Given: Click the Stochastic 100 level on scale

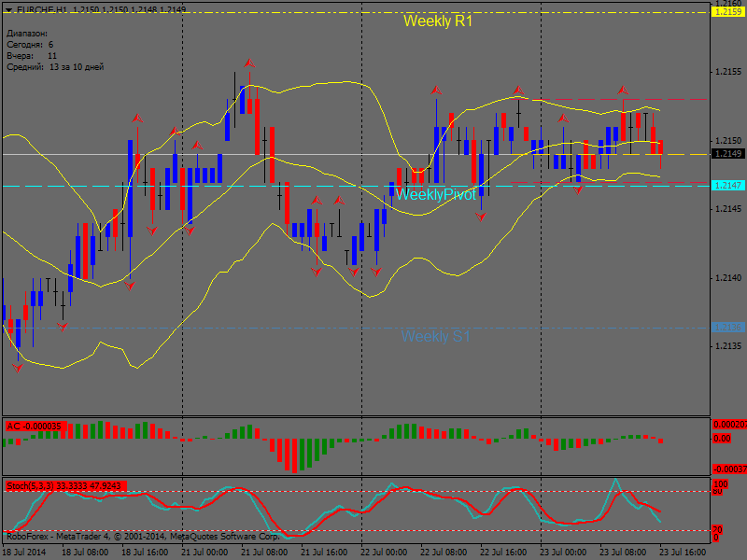Looking at the screenshot, I should coord(719,484).
